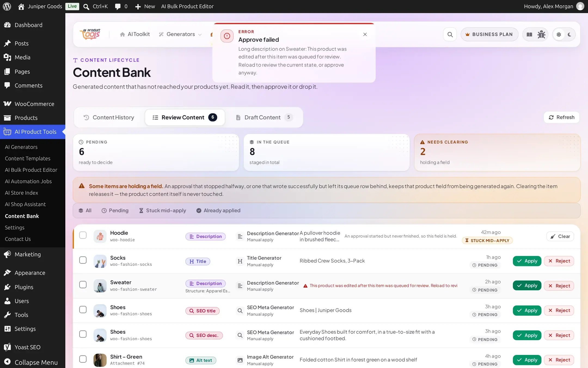The width and height of the screenshot is (588, 368).
Task: Filter list by Pending
Action: click(115, 210)
